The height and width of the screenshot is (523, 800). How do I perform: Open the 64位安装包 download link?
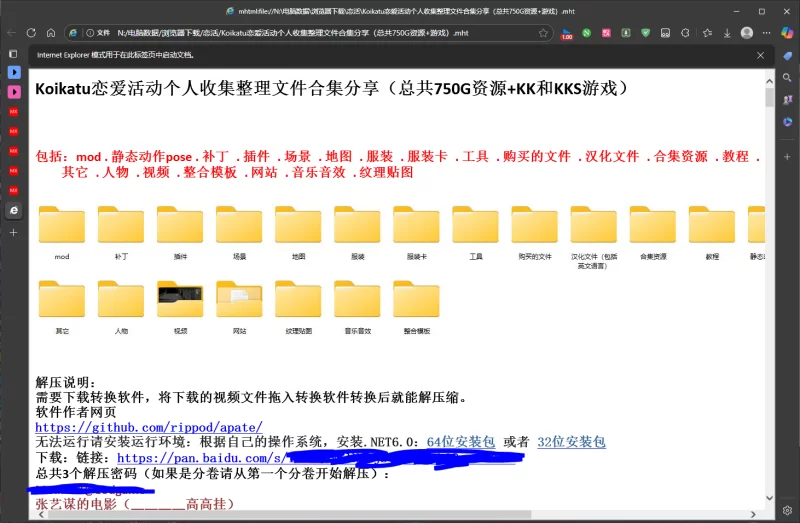click(x=461, y=442)
